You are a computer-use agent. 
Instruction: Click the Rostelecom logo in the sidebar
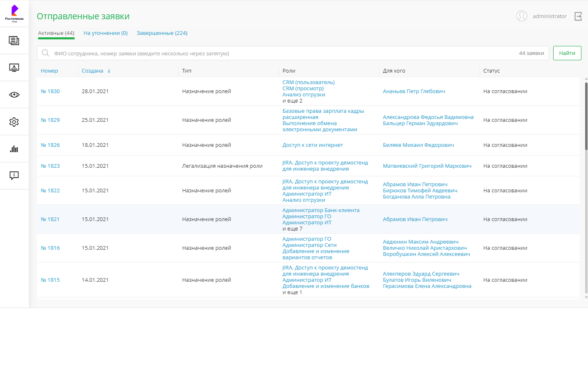(x=14, y=13)
